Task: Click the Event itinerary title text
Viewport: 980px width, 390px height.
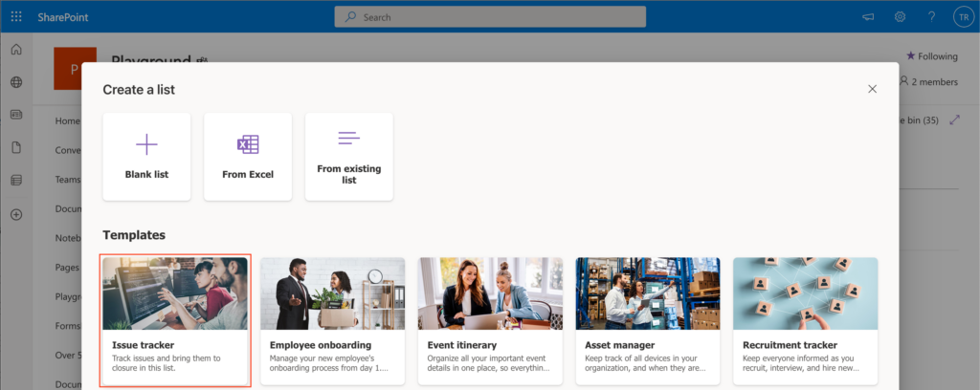Action: point(462,345)
